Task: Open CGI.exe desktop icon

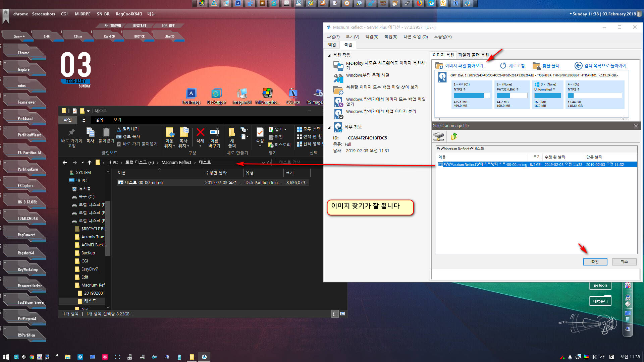Action: (x=293, y=94)
